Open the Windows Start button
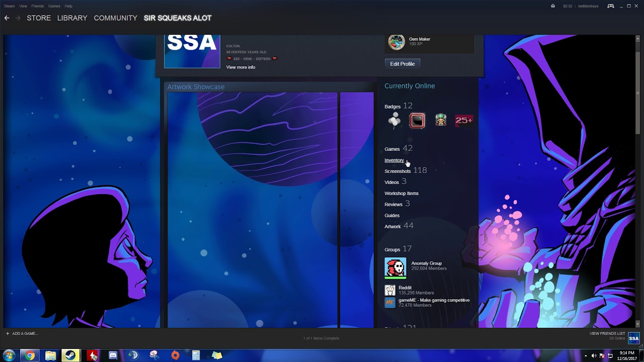 pos(9,355)
